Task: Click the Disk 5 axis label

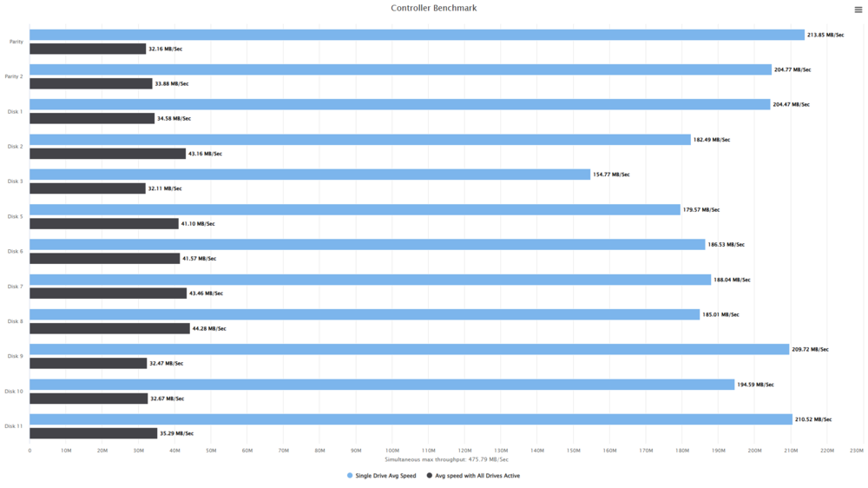Action: 15,216
